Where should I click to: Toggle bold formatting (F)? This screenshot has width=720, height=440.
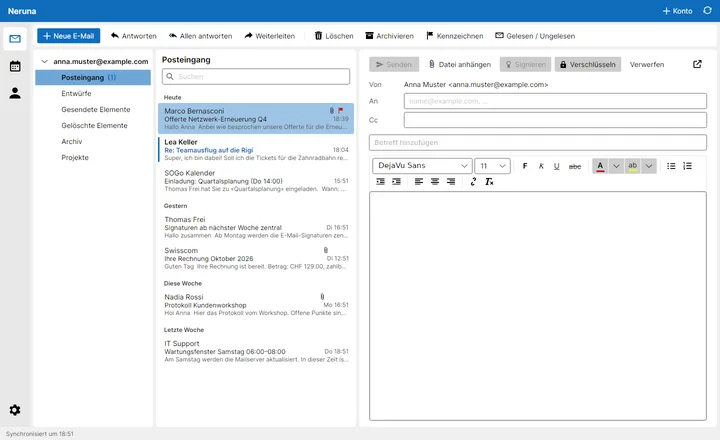[x=525, y=166]
